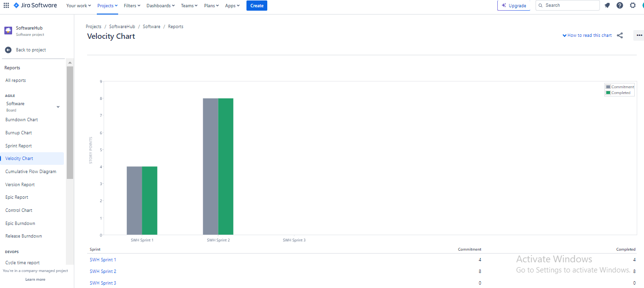Open the Version Report
The width and height of the screenshot is (644, 288).
[x=20, y=185]
